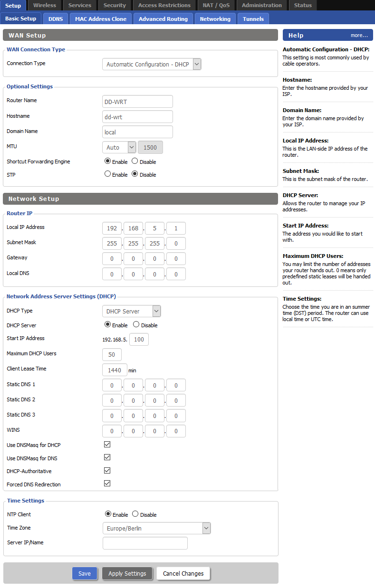Screen dimensions: 375x588
Task: Enable the STP radio option
Action: point(107,174)
